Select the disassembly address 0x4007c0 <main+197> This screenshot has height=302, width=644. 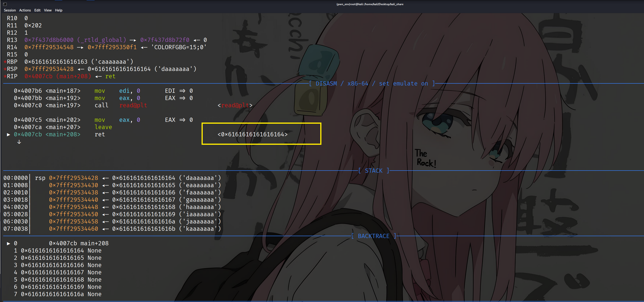(x=47, y=105)
